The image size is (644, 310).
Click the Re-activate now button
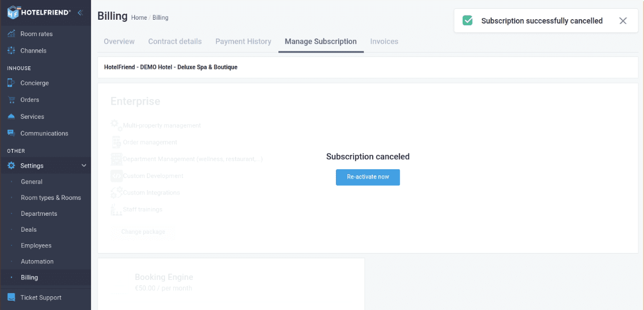[x=368, y=177]
